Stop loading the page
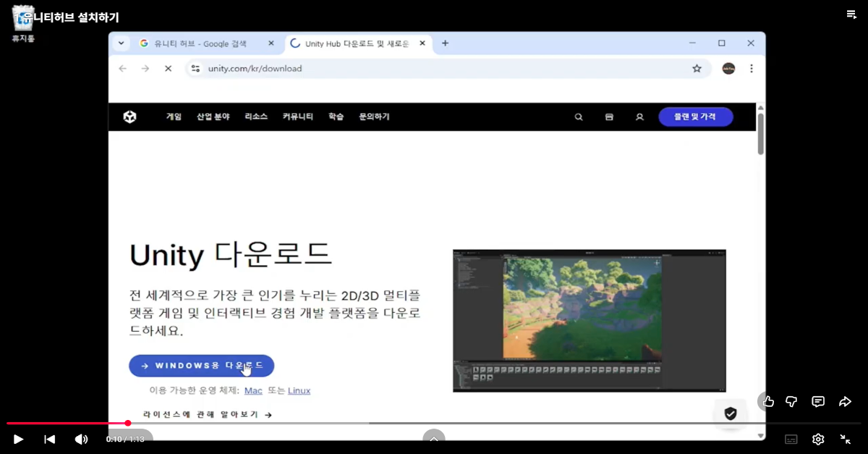 pos(168,68)
